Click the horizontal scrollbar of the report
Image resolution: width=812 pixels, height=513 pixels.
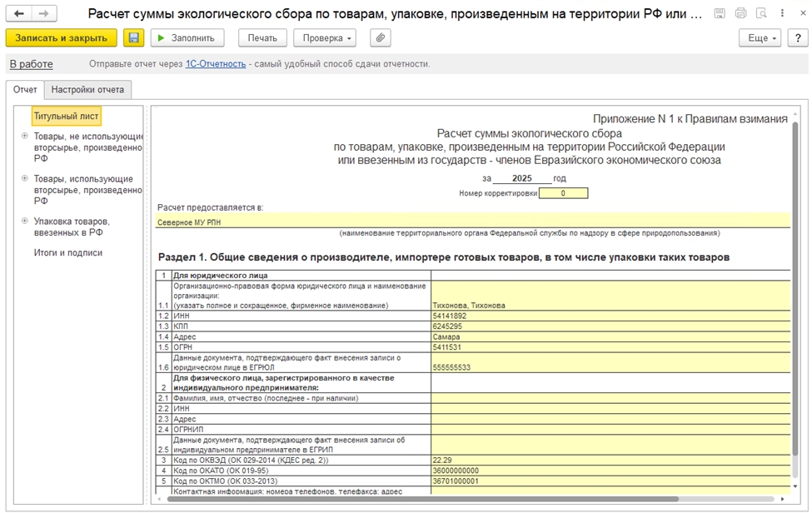click(421, 499)
